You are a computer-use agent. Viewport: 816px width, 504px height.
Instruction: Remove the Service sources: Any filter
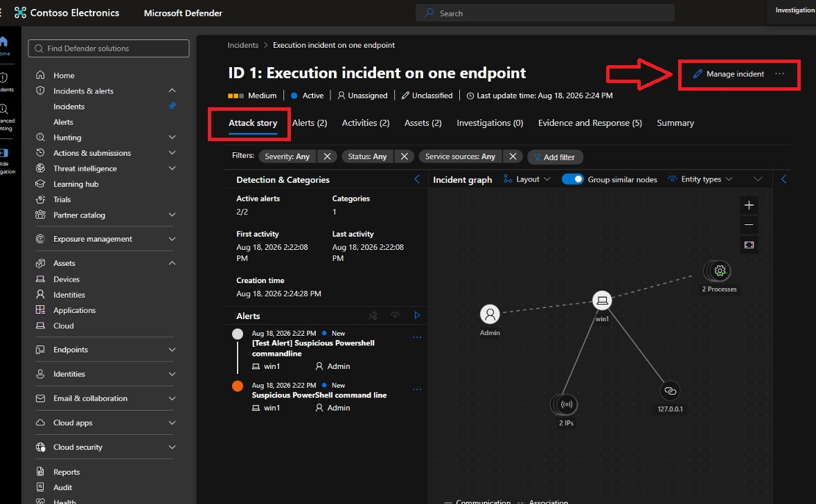[x=513, y=156]
